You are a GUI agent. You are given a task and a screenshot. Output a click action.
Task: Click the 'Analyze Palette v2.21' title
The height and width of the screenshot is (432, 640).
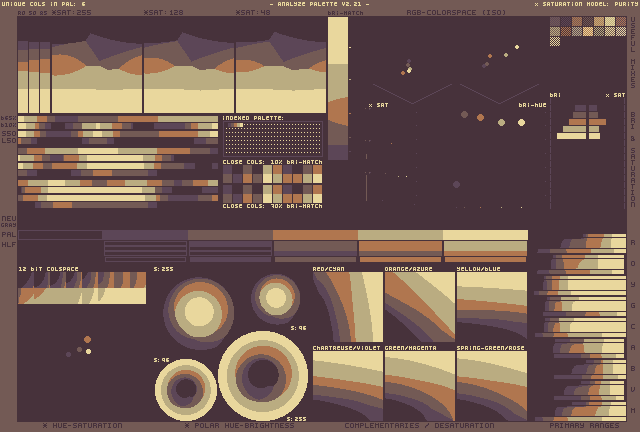pos(320,4)
